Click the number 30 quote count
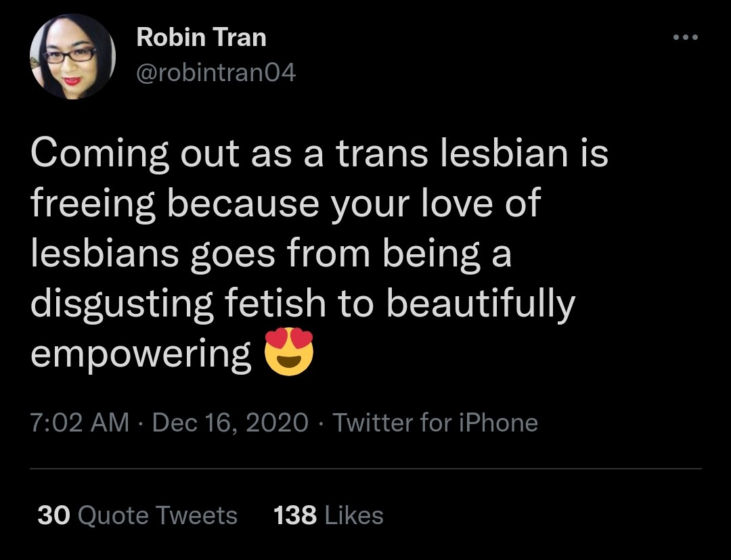Screen dimensions: 731x560 [x=54, y=515]
